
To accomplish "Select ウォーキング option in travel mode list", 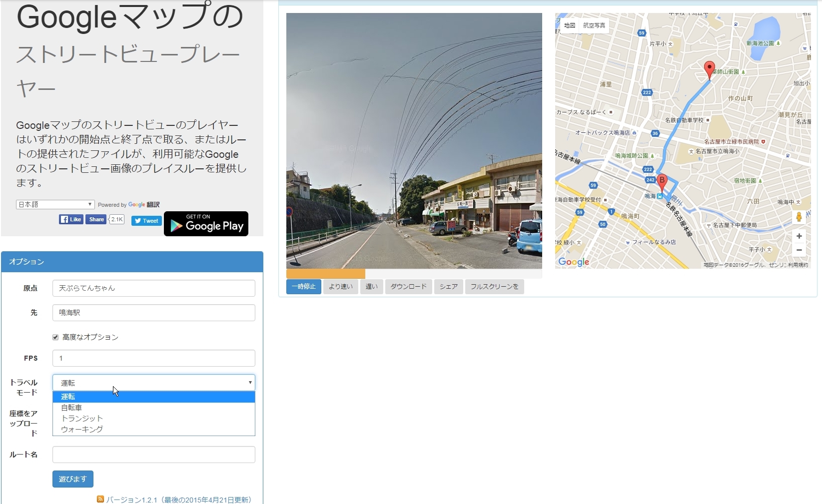I will click(x=154, y=430).
